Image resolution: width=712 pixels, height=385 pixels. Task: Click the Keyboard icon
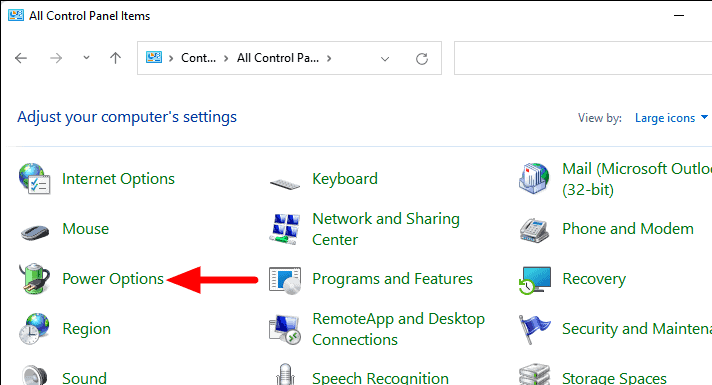[x=285, y=184]
